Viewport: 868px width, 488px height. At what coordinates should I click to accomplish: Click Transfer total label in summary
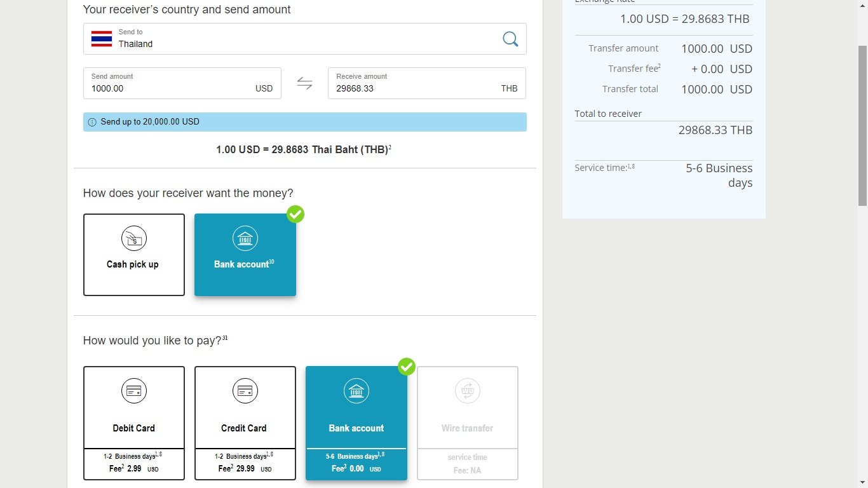630,89
